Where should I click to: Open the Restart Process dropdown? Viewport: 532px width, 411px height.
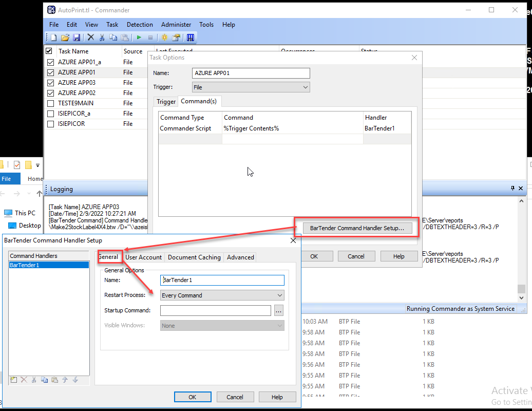pos(222,295)
